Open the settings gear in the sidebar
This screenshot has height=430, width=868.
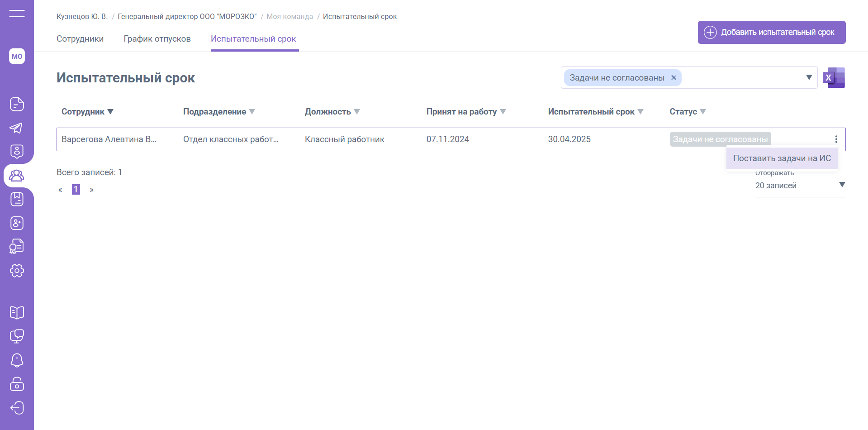pyautogui.click(x=17, y=271)
